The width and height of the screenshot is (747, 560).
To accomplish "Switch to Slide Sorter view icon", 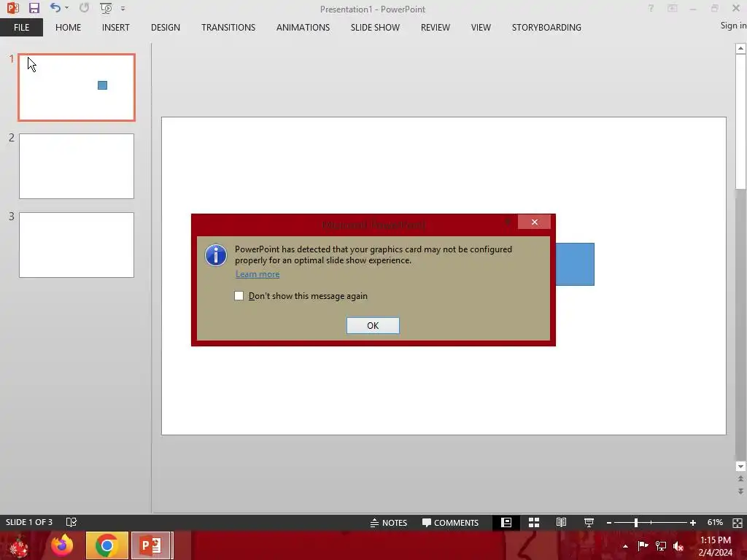I will tap(533, 523).
